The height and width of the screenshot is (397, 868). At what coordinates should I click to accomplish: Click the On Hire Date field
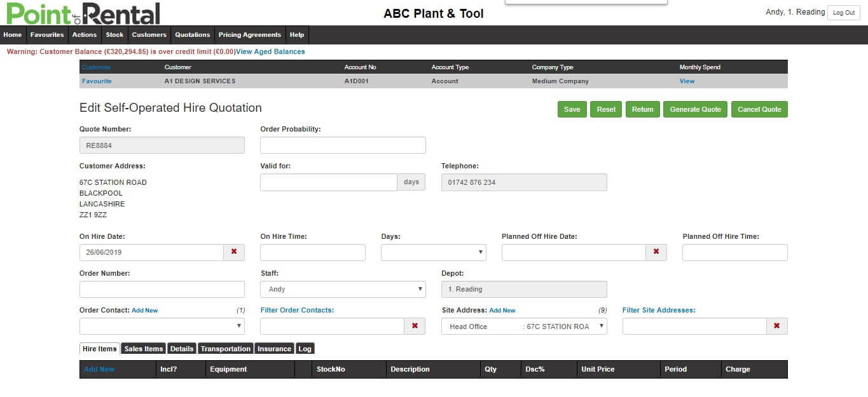[151, 252]
